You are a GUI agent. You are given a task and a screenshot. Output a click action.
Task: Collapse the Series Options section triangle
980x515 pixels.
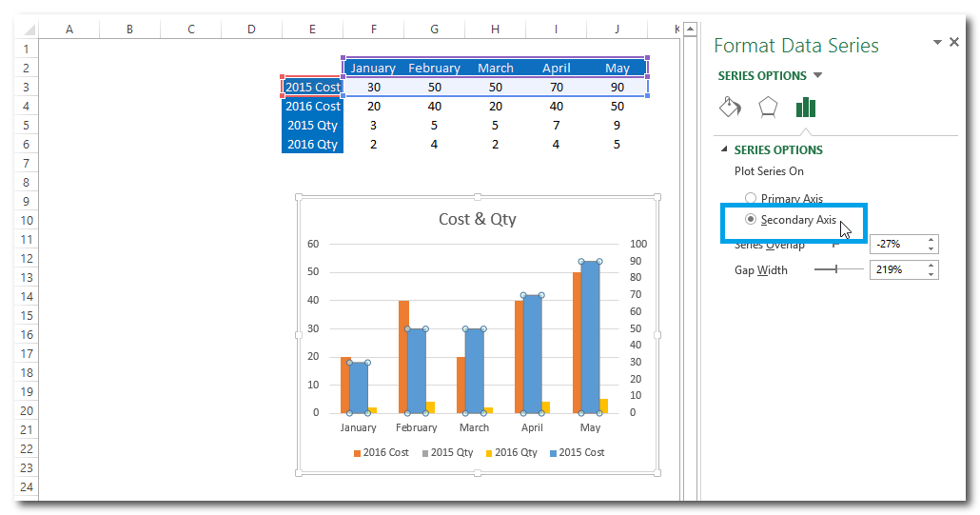724,149
